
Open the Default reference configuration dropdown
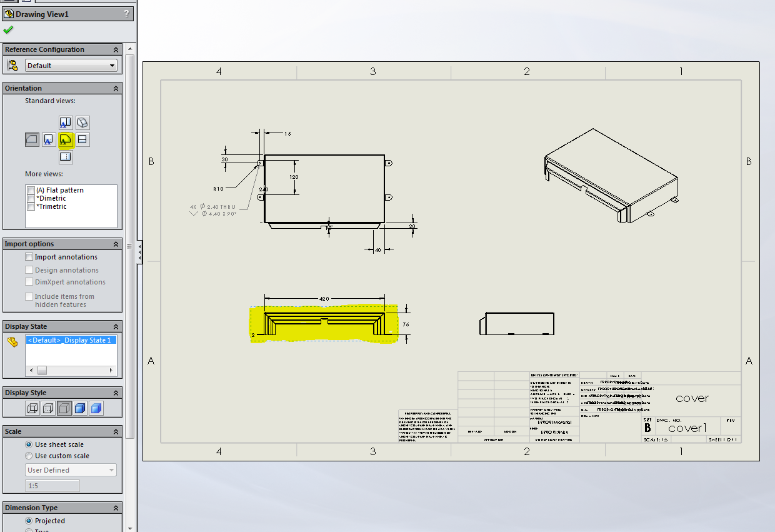[71, 65]
